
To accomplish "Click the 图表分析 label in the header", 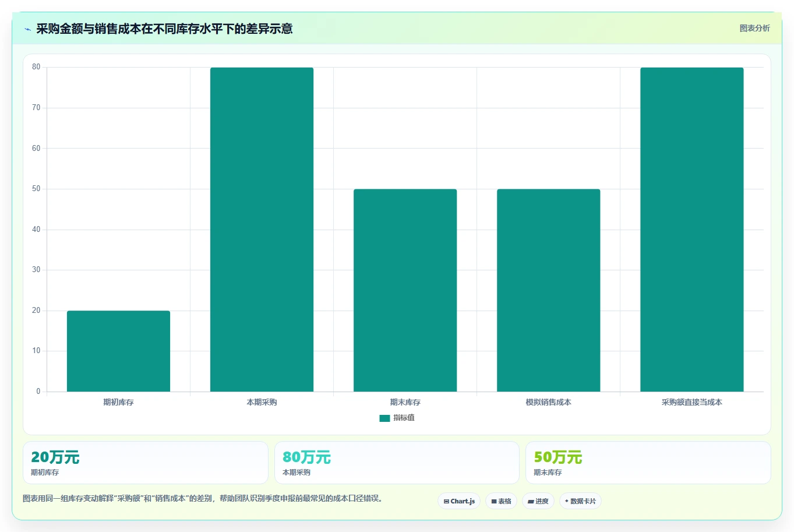I will (x=754, y=28).
